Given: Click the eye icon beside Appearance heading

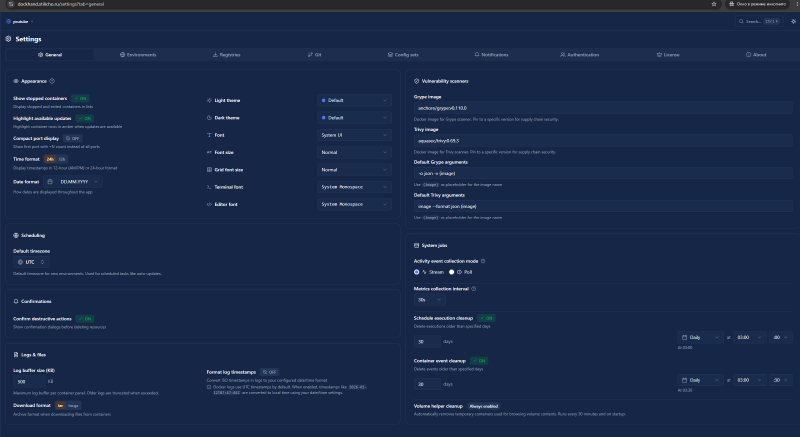Looking at the screenshot, I should click(x=16, y=81).
